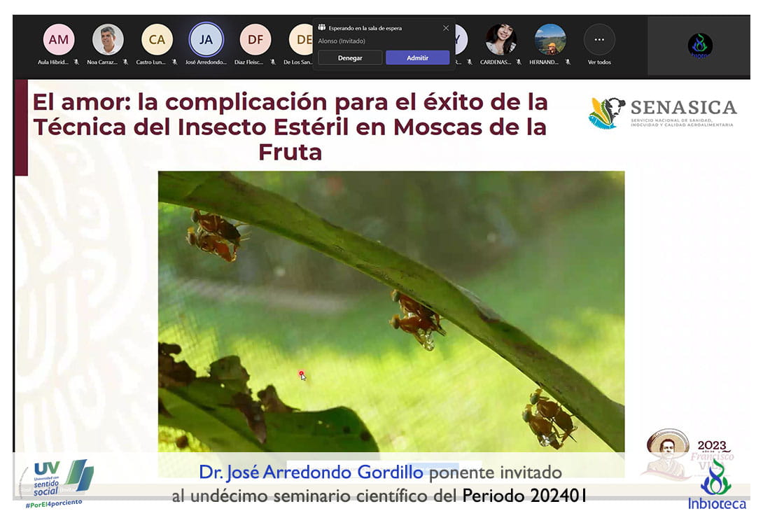Dismiss the waiting room notification
Image resolution: width=763 pixels, height=532 pixels.
[446, 28]
